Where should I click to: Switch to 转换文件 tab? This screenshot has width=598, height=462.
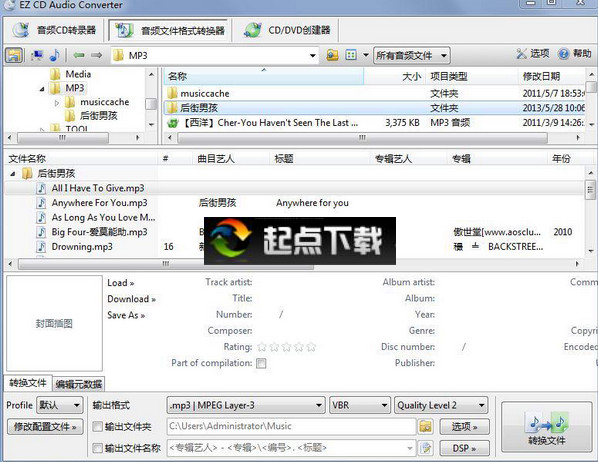coord(27,383)
